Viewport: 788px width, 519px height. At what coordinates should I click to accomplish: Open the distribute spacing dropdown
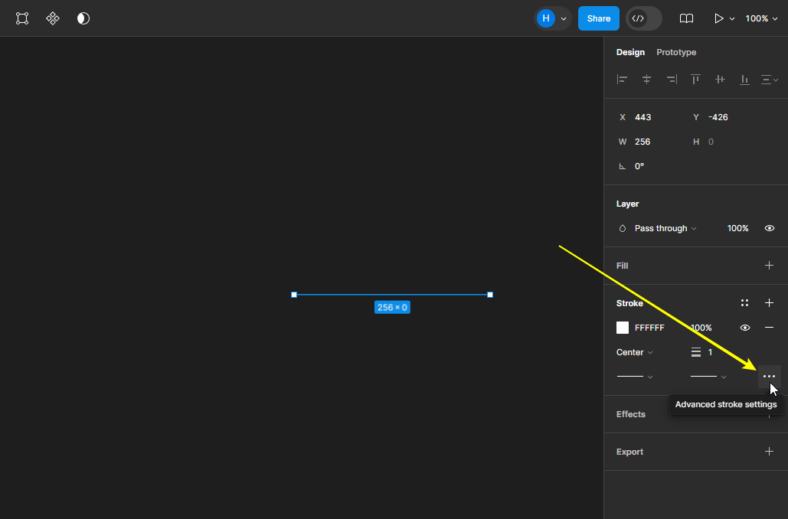click(x=769, y=79)
